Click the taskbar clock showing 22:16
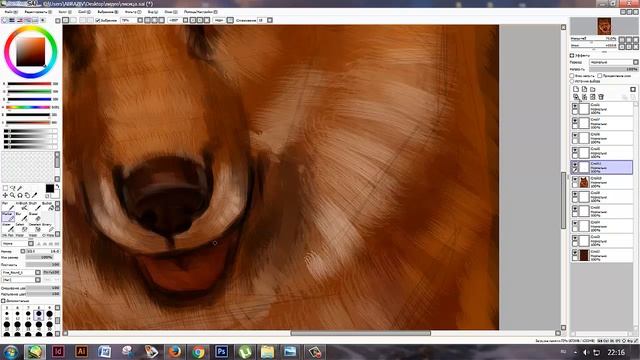 [616, 352]
